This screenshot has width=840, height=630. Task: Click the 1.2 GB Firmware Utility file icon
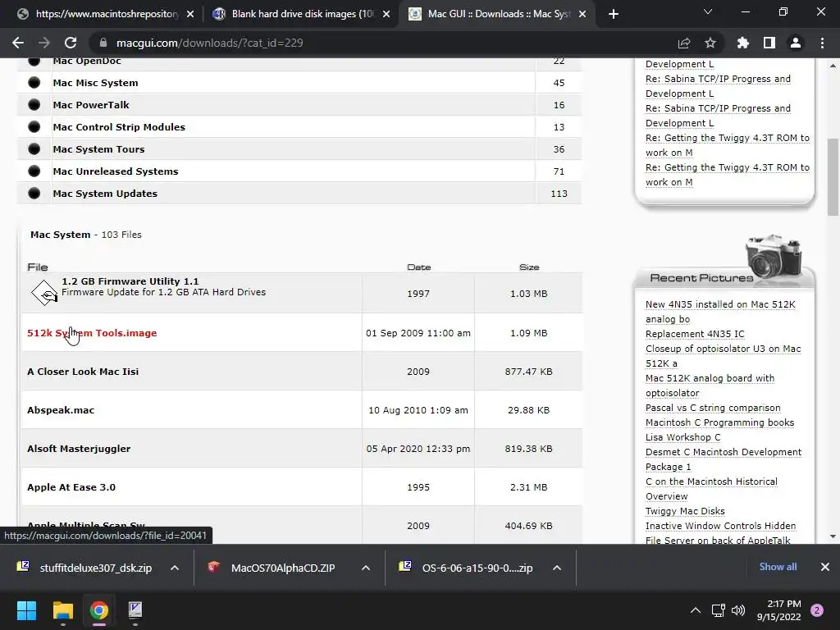(x=44, y=293)
